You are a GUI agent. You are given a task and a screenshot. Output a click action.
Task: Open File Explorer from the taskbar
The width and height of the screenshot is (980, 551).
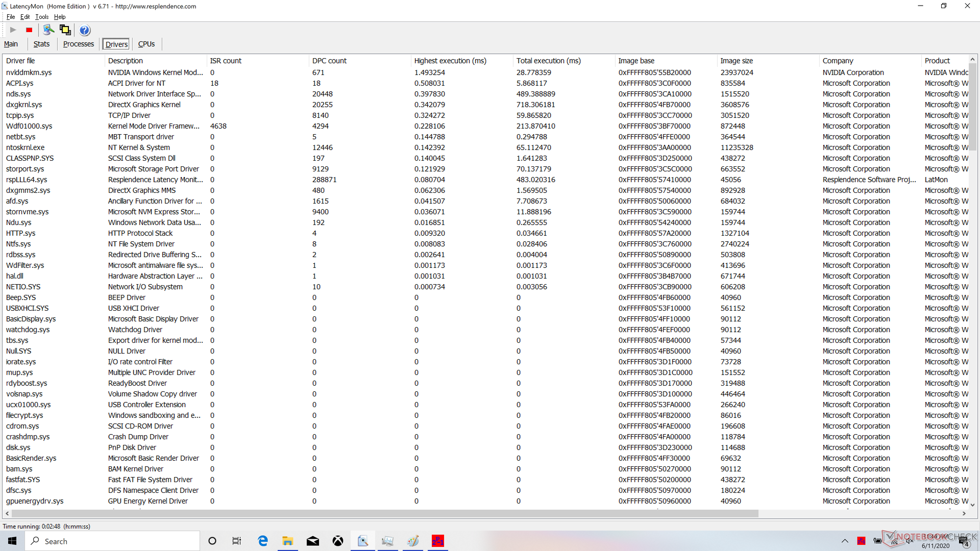(288, 541)
